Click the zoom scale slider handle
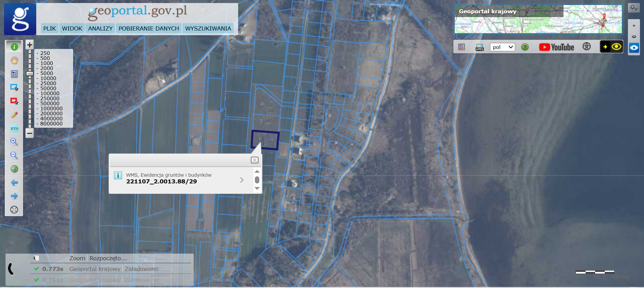Image resolution: width=644 pixels, height=288 pixels. point(30,73)
